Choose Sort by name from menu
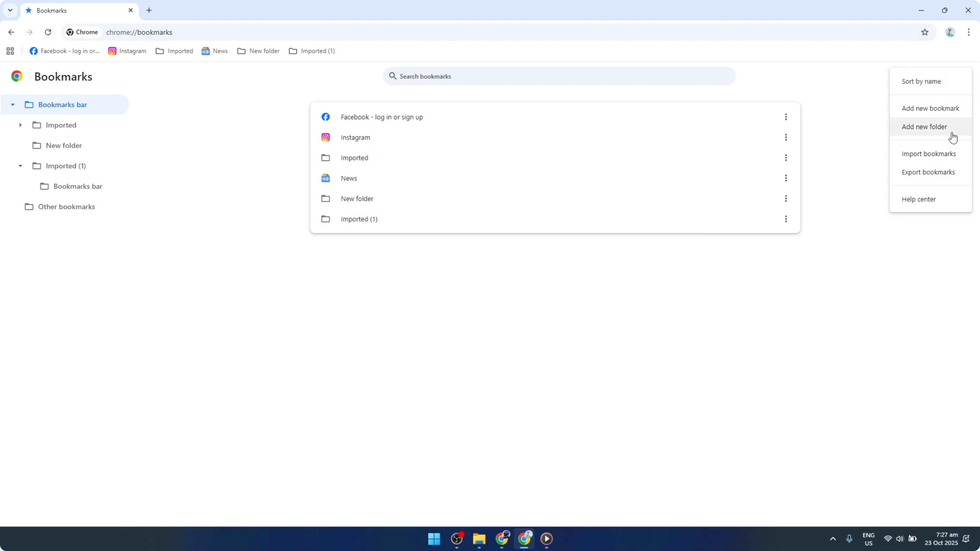 (x=930, y=81)
